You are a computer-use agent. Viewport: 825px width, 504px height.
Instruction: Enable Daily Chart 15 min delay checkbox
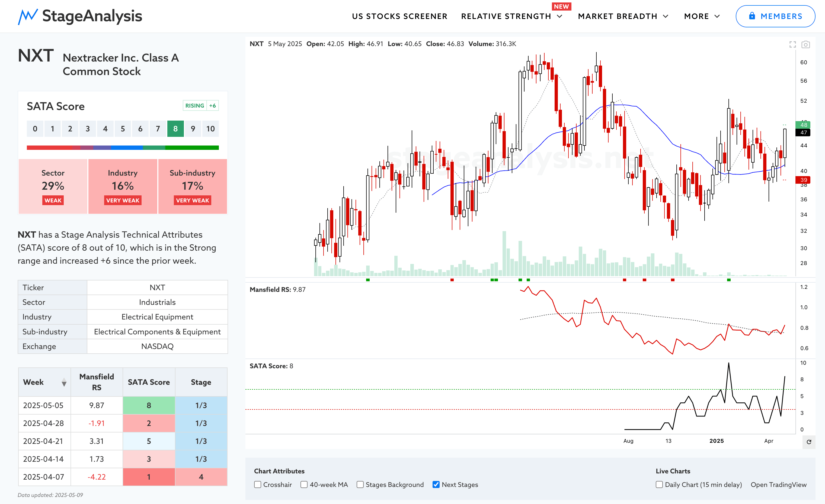pyautogui.click(x=659, y=484)
